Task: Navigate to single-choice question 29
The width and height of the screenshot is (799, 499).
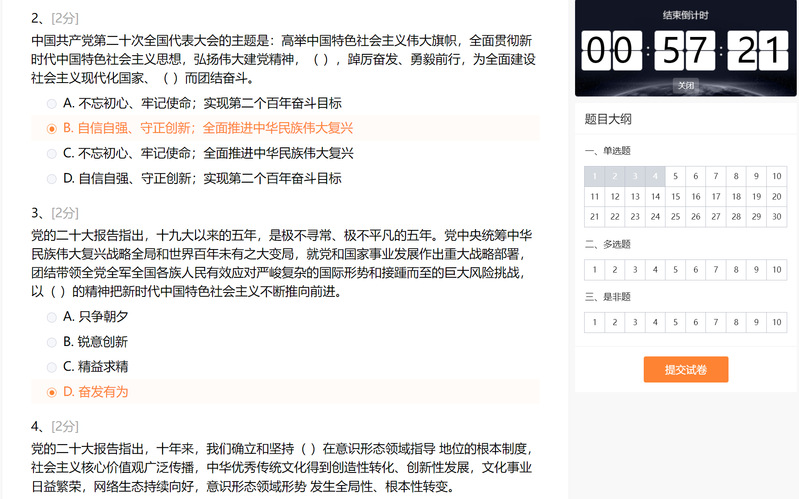Action: coord(756,217)
